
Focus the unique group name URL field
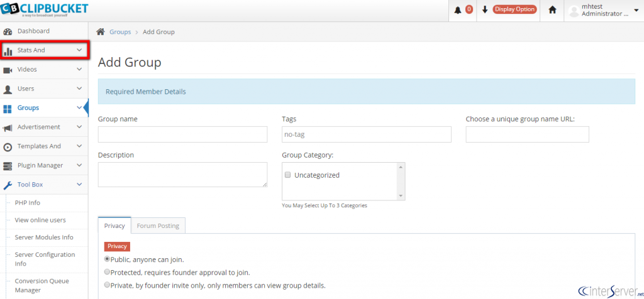tap(528, 134)
